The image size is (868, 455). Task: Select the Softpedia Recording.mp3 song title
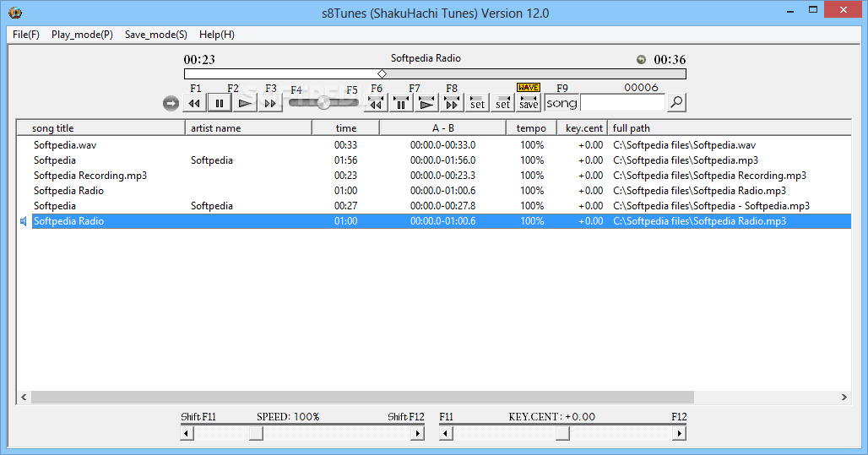[90, 176]
